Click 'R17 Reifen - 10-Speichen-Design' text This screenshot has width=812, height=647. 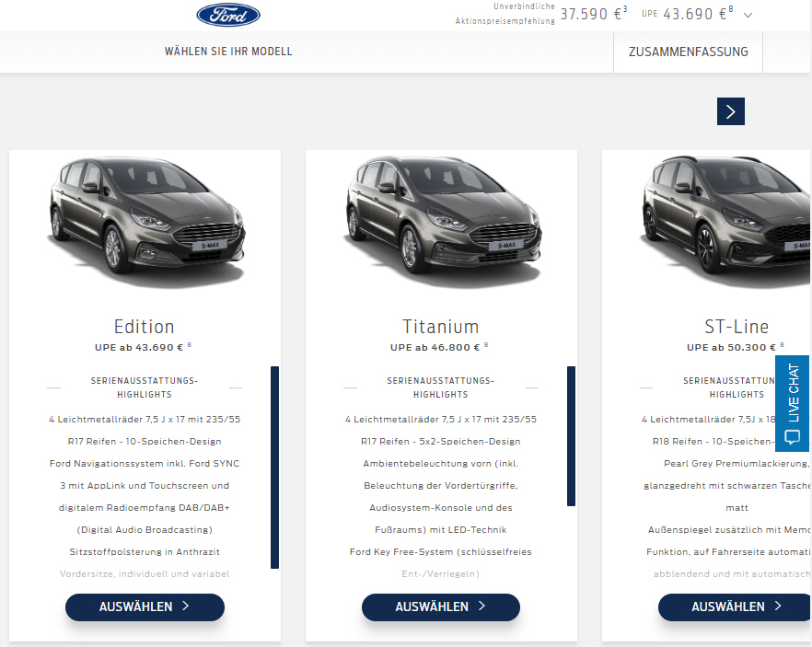tap(145, 442)
